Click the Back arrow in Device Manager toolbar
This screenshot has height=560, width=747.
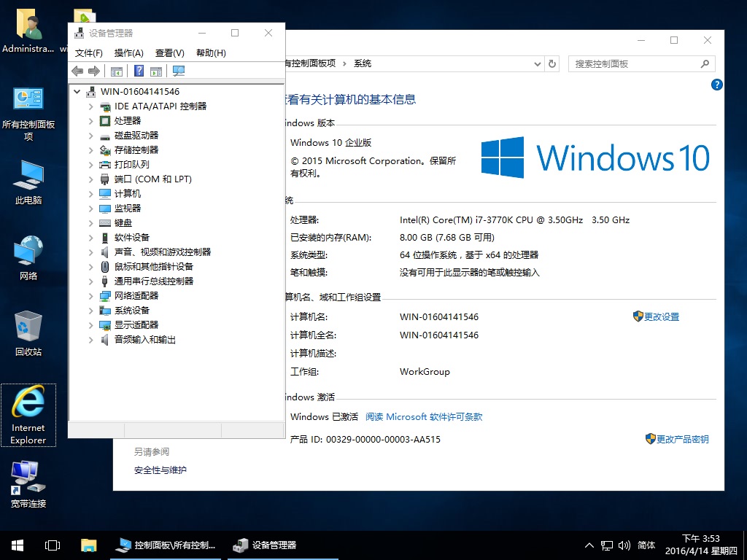(77, 71)
